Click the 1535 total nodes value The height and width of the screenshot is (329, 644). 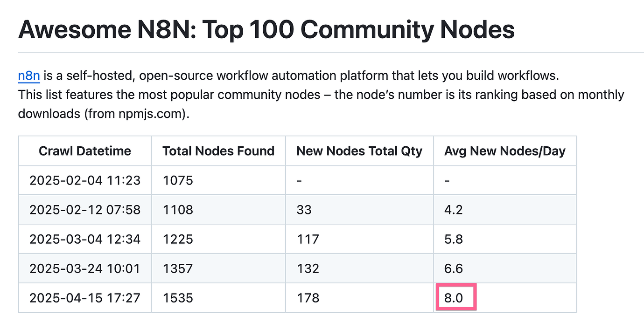[176, 297]
